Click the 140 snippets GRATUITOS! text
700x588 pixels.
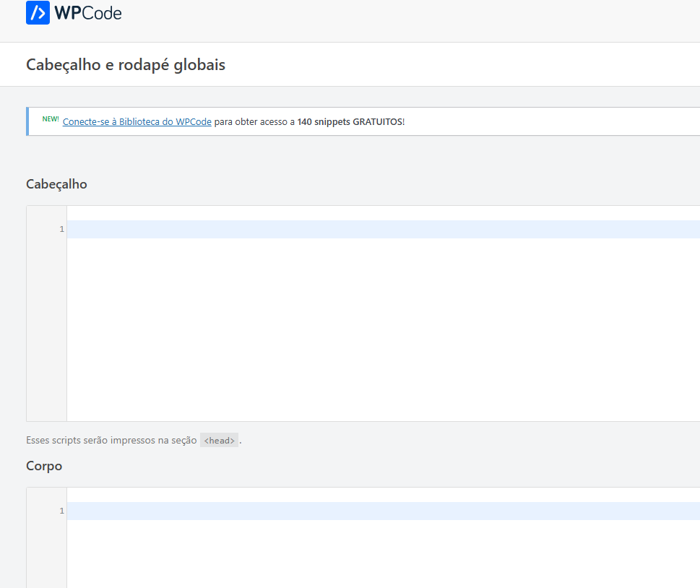[x=351, y=121]
